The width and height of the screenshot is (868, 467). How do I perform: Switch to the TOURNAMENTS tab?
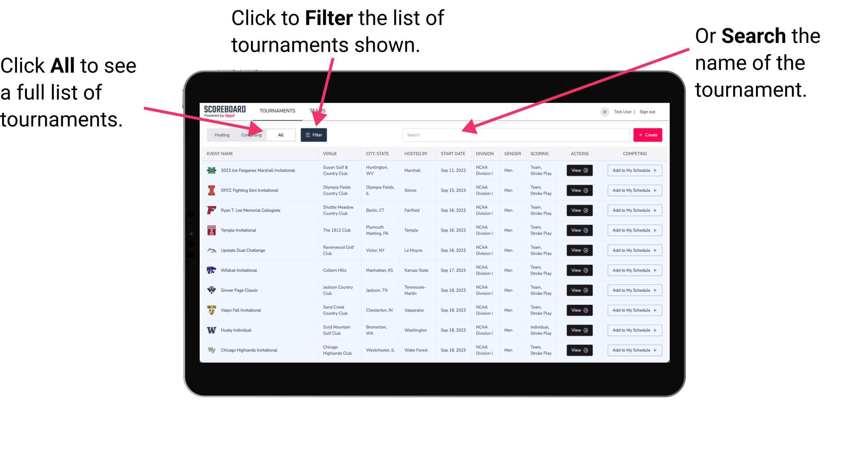pos(276,110)
